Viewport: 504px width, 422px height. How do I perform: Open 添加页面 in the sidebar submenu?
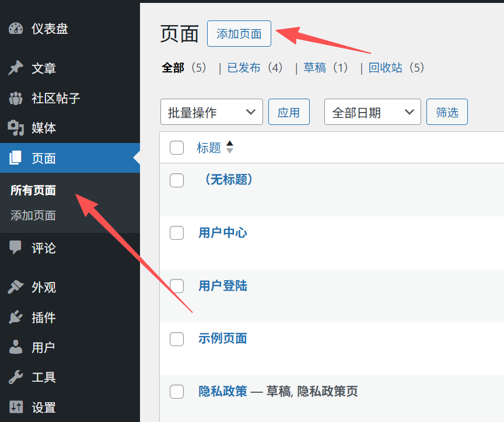pyautogui.click(x=33, y=215)
